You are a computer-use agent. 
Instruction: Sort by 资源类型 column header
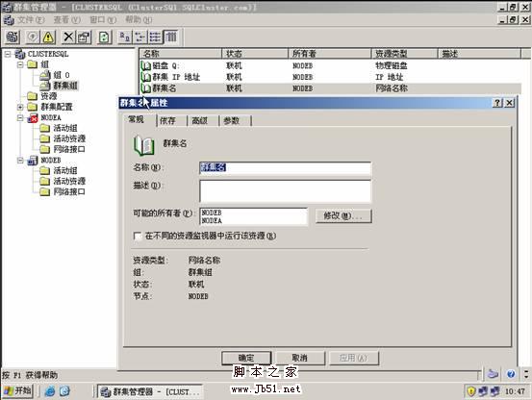405,54
